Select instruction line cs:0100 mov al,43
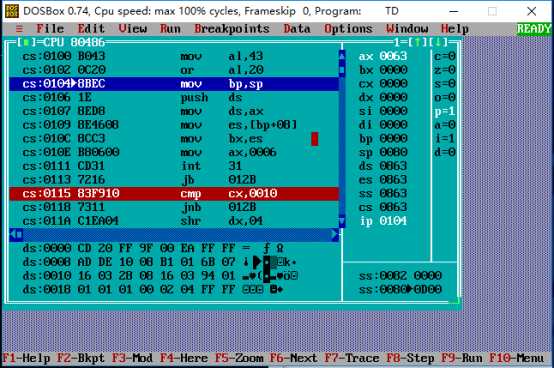The width and height of the screenshot is (554, 368). tap(174, 56)
